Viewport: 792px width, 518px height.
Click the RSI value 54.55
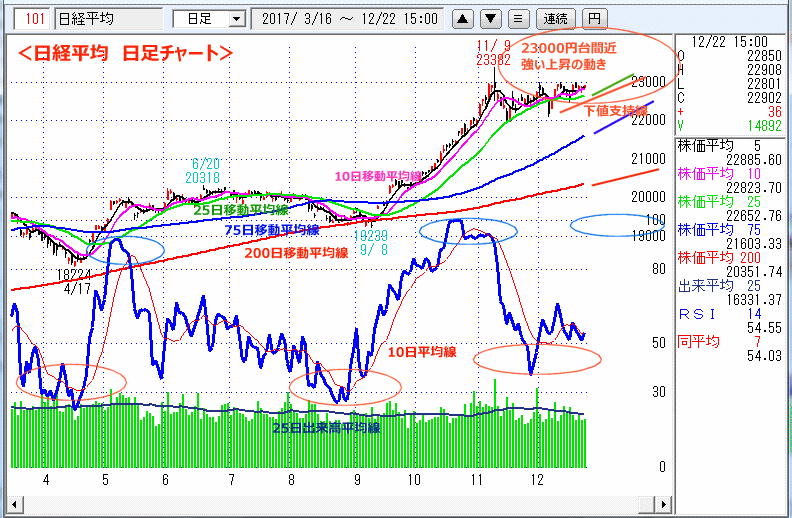(764, 328)
